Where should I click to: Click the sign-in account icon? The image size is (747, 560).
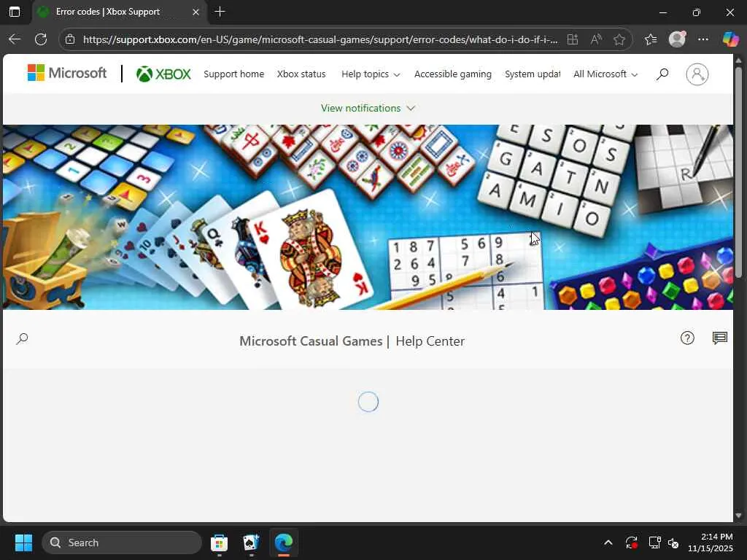pos(697,74)
